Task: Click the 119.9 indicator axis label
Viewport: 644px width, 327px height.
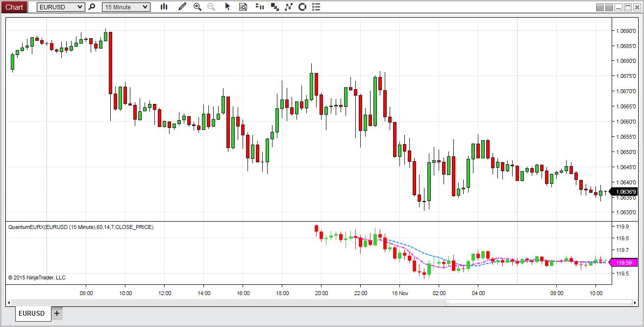Action: [622, 226]
